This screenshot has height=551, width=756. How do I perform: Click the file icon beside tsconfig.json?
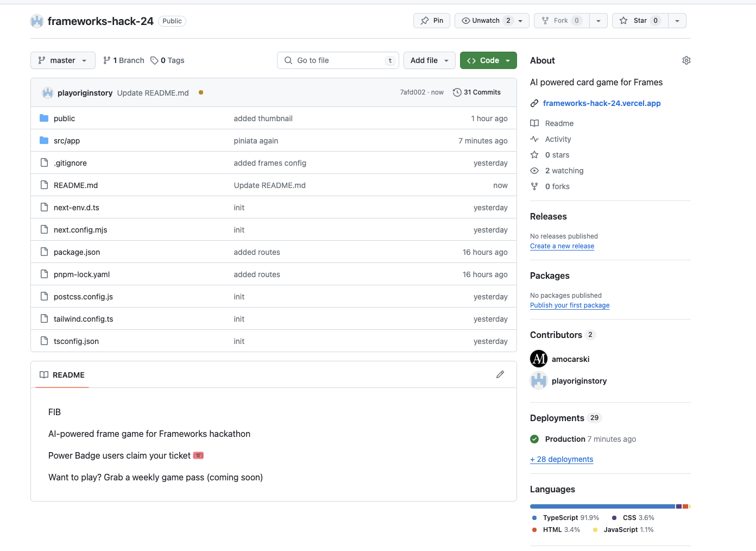point(44,341)
